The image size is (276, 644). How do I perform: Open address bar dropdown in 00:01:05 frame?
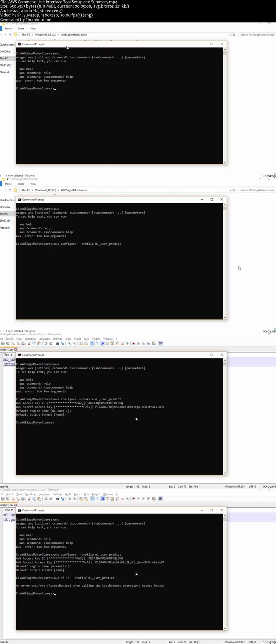230,35
